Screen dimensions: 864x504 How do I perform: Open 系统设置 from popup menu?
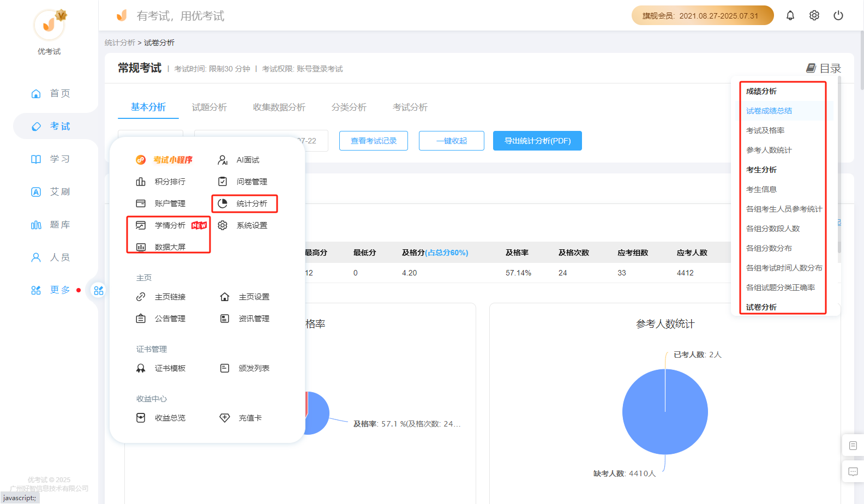tap(243, 225)
